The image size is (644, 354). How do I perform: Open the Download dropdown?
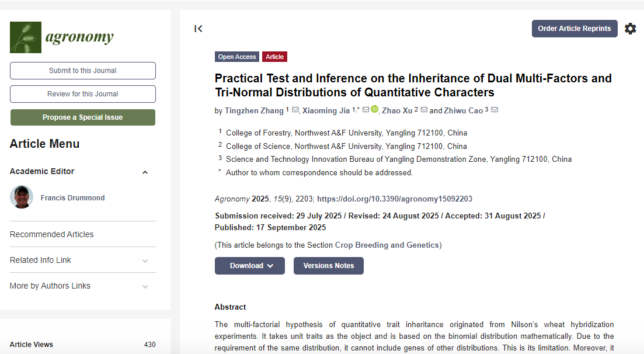pyautogui.click(x=250, y=266)
